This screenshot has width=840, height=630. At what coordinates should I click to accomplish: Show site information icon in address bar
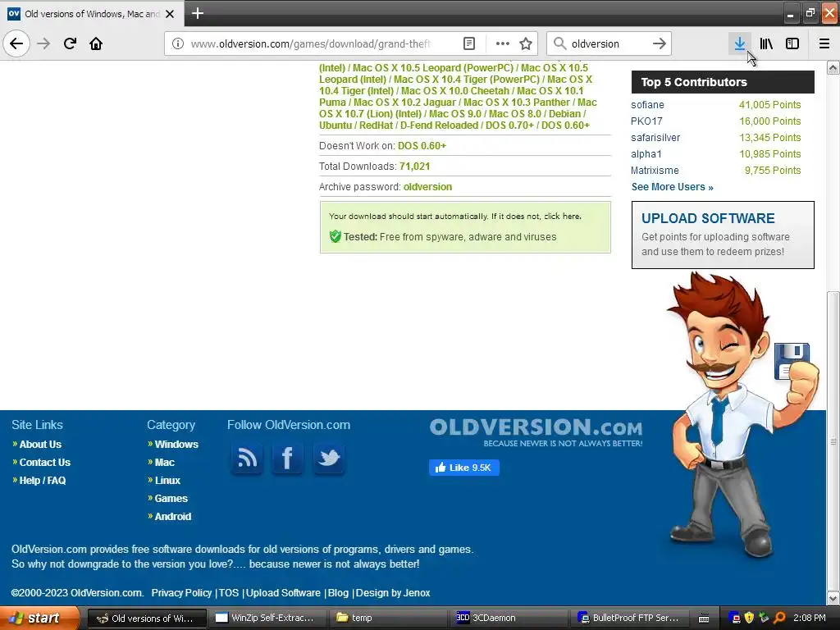pyautogui.click(x=178, y=43)
